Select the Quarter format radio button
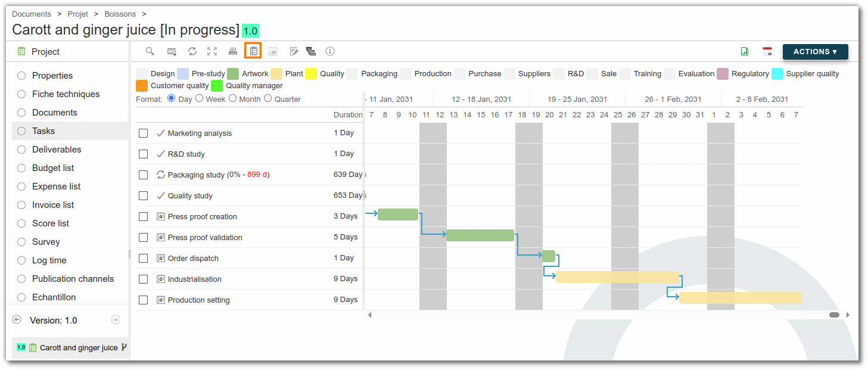The width and height of the screenshot is (868, 370). [x=268, y=98]
